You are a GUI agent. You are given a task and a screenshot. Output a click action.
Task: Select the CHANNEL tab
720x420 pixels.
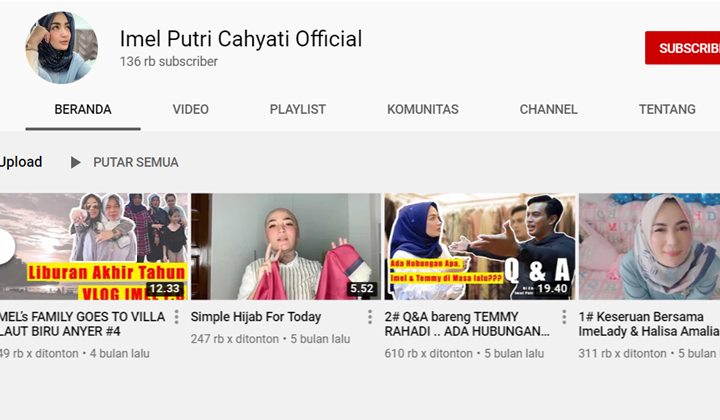(548, 109)
